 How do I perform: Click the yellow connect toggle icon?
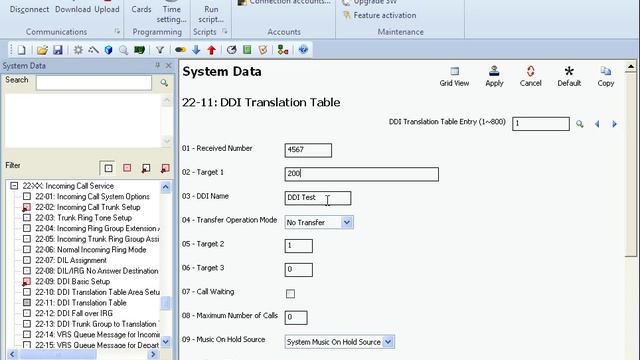pos(180,50)
